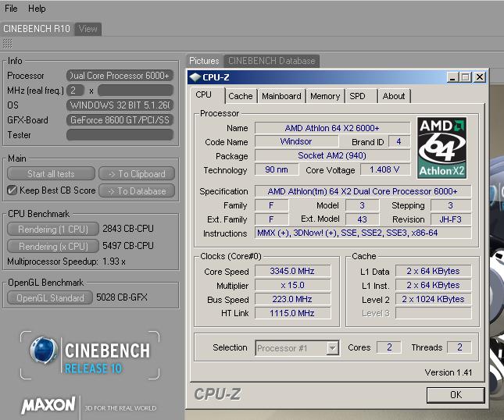Viewport: 504px width, 420px height.
Task: Click the OS info field
Action: (120, 105)
